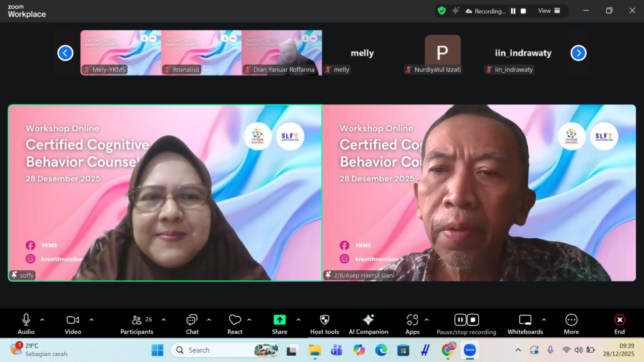Launch the AI Companion
Screen dimensions: 644x362
point(369,324)
